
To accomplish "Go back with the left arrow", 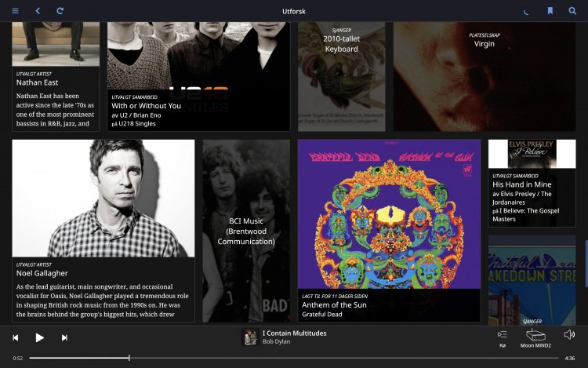I will pyautogui.click(x=38, y=11).
